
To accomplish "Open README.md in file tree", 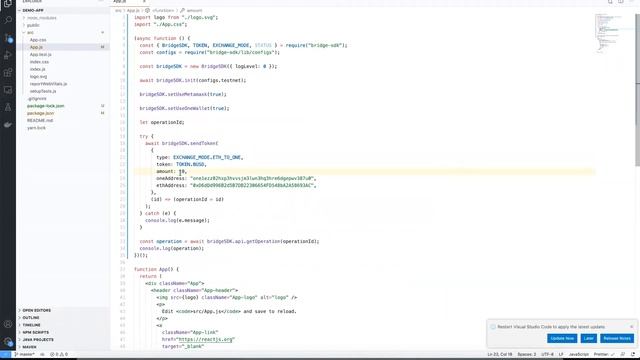I will click(x=40, y=120).
